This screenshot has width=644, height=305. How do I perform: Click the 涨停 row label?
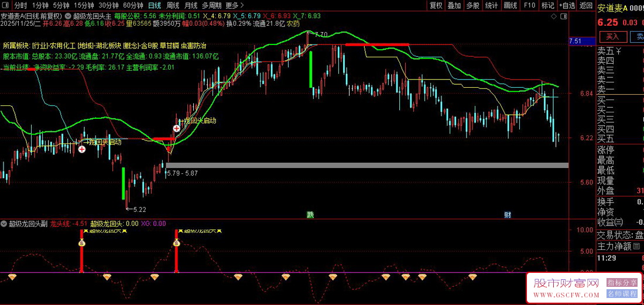point(606,150)
